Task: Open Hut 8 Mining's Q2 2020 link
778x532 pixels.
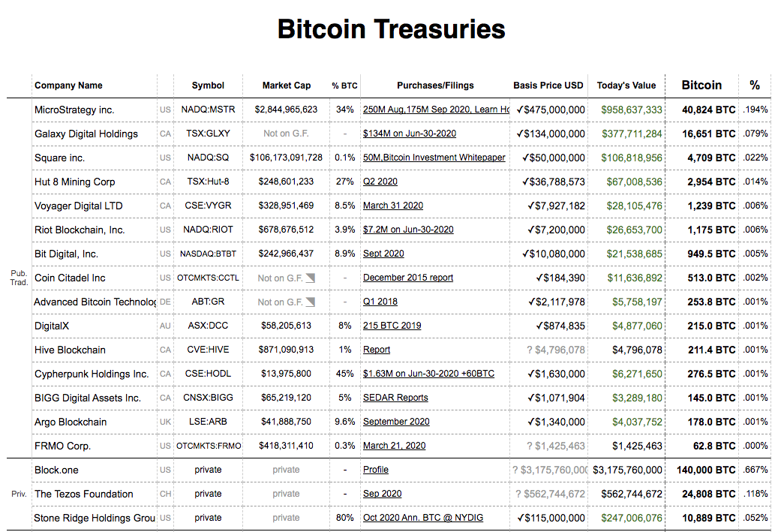Action: pos(380,182)
